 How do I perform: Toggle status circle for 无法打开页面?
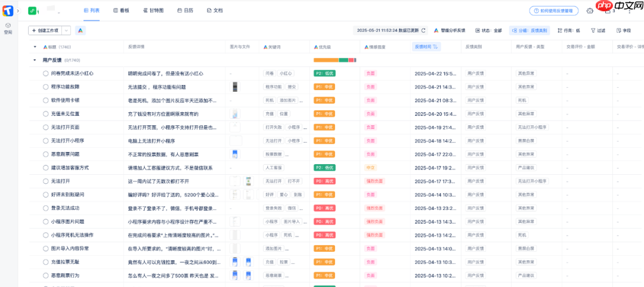tap(46, 128)
